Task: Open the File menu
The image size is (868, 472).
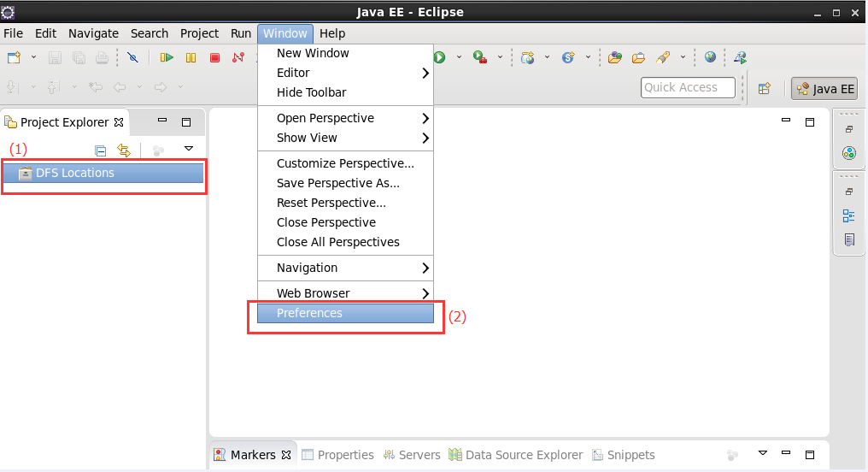Action: 14,33
